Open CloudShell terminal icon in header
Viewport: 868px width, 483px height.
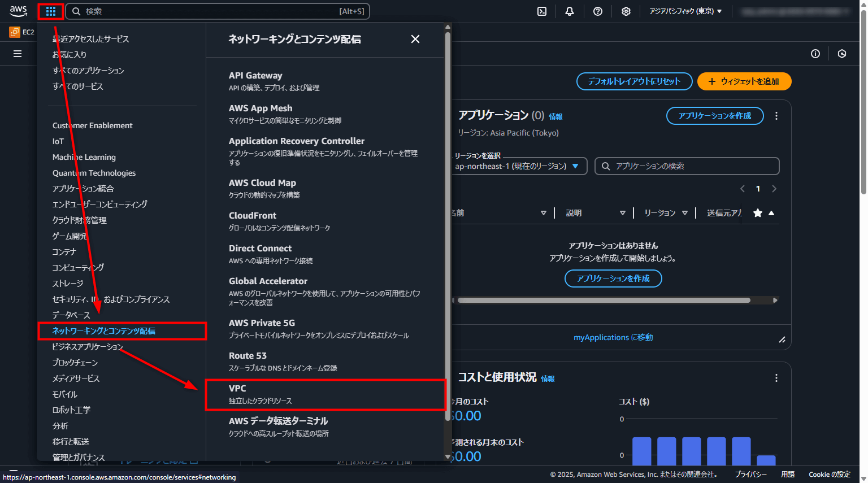[542, 11]
